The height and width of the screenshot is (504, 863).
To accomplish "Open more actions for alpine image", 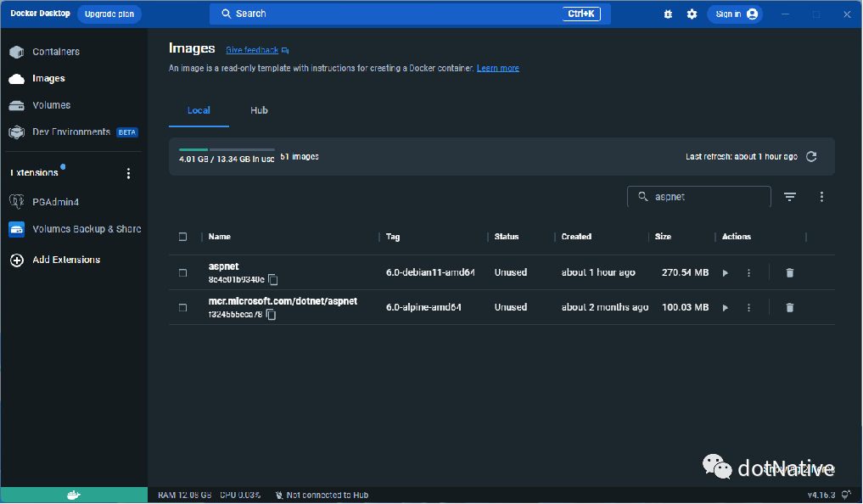I will pyautogui.click(x=748, y=307).
